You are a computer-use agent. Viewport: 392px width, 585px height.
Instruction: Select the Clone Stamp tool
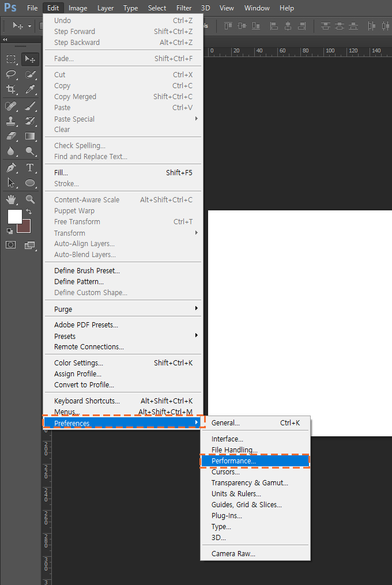(x=11, y=121)
